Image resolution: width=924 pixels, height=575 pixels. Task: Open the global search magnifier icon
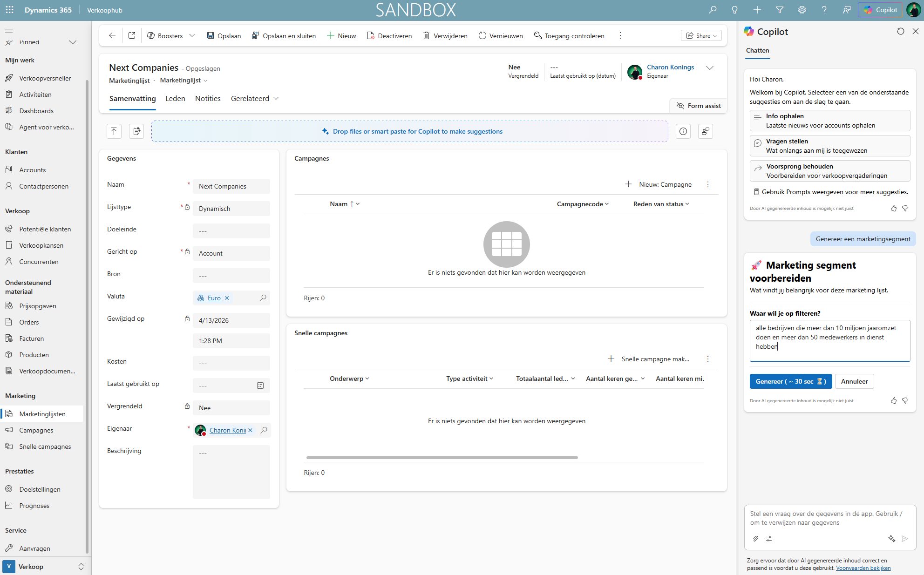[712, 10]
